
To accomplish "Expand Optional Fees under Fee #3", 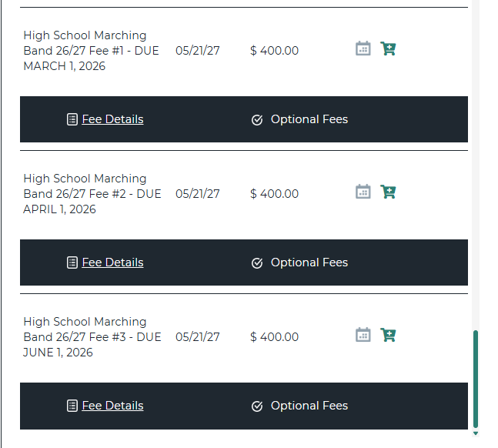I will [309, 406].
